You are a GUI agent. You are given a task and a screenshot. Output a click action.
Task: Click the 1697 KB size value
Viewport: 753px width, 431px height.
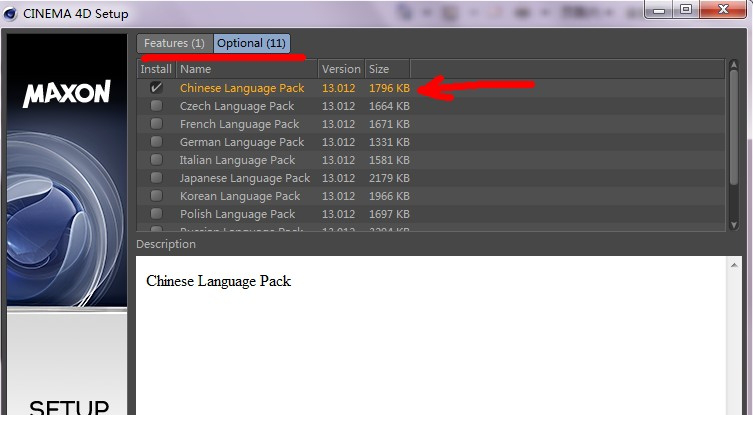coord(389,214)
